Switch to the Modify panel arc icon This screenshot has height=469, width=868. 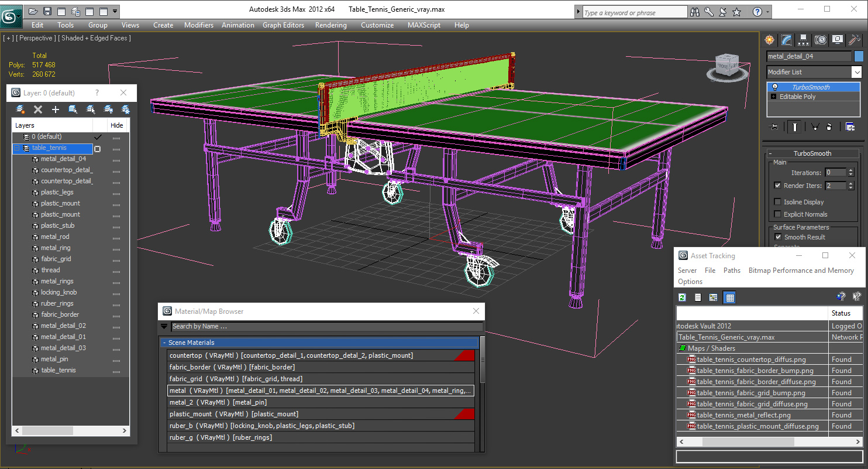click(x=787, y=40)
